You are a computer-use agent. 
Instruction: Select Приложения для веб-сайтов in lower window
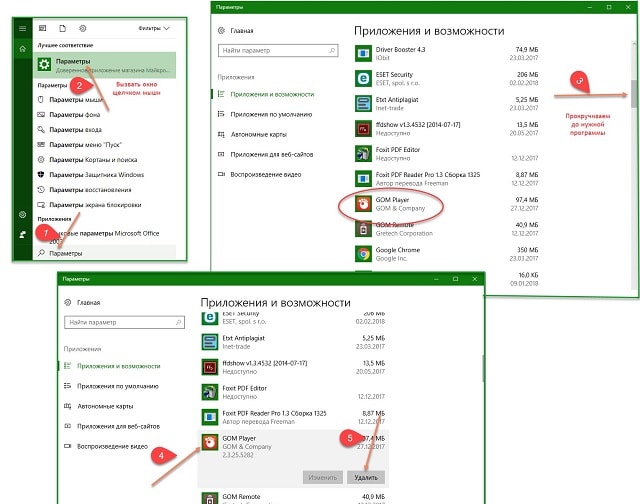[112, 426]
